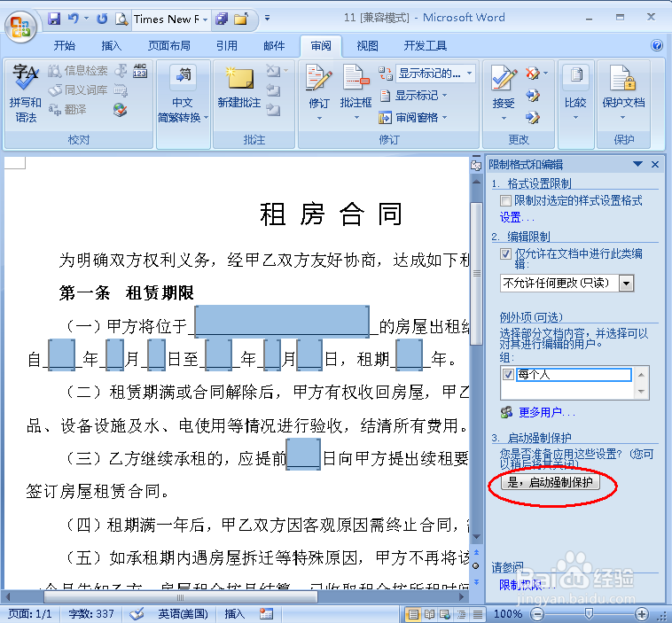Open the Research (信息检索) tool
The width and height of the screenshot is (672, 623).
click(x=77, y=70)
